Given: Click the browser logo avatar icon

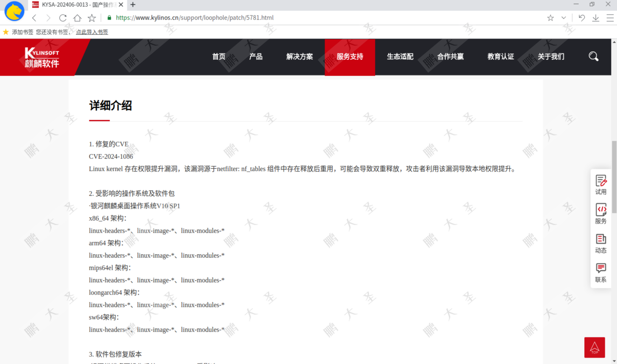Looking at the screenshot, I should (15, 11).
